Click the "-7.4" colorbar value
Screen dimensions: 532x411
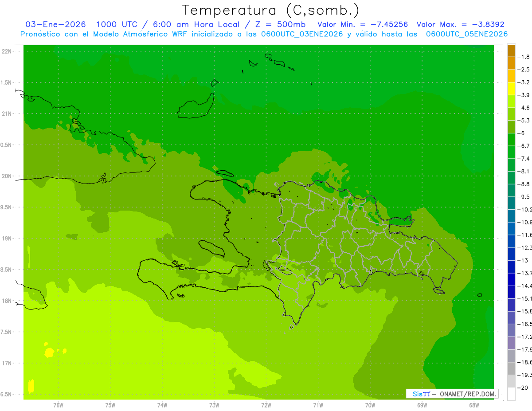[524, 159]
